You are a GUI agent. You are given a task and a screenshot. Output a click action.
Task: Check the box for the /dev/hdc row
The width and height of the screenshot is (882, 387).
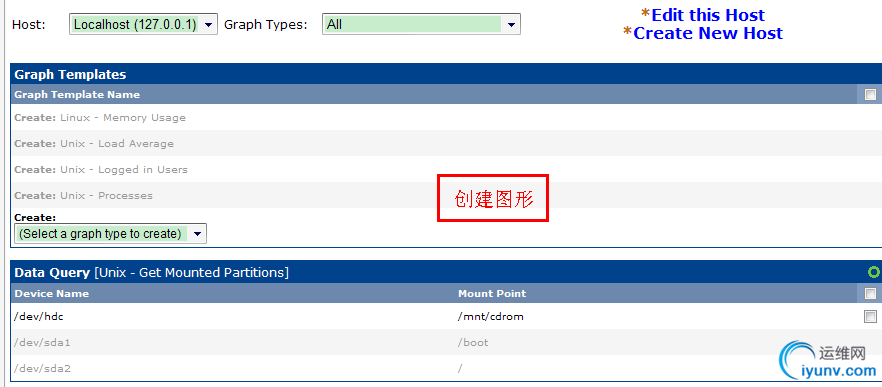click(870, 316)
